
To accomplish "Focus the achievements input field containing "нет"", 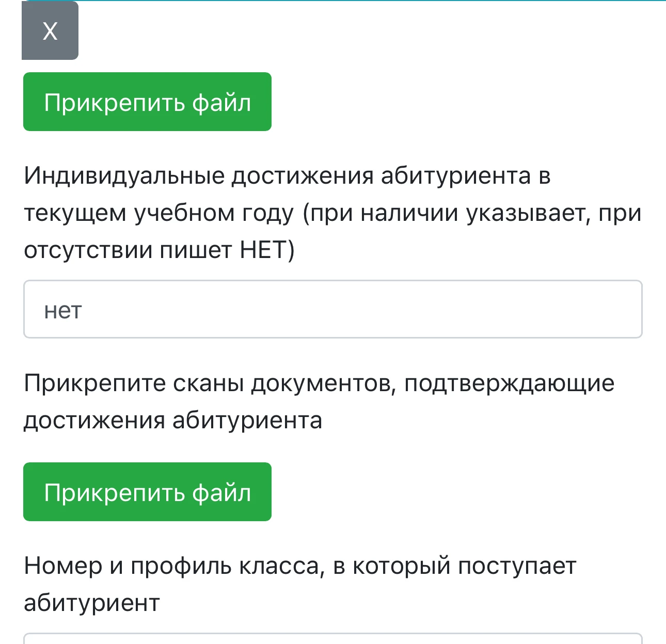I will 332,309.
